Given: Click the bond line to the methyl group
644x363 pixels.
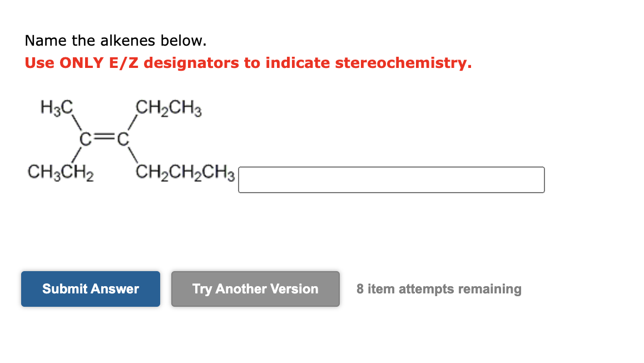Looking at the screenshot, I should 75,124.
